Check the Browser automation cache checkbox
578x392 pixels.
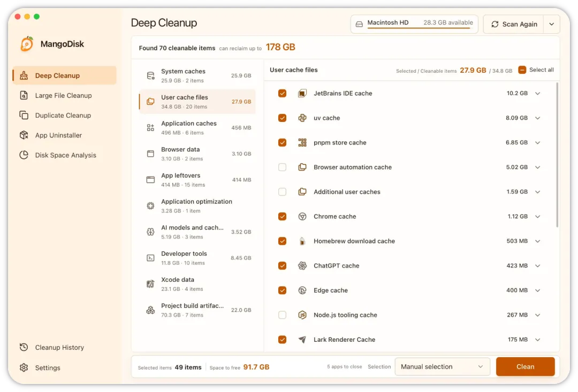[x=283, y=167]
